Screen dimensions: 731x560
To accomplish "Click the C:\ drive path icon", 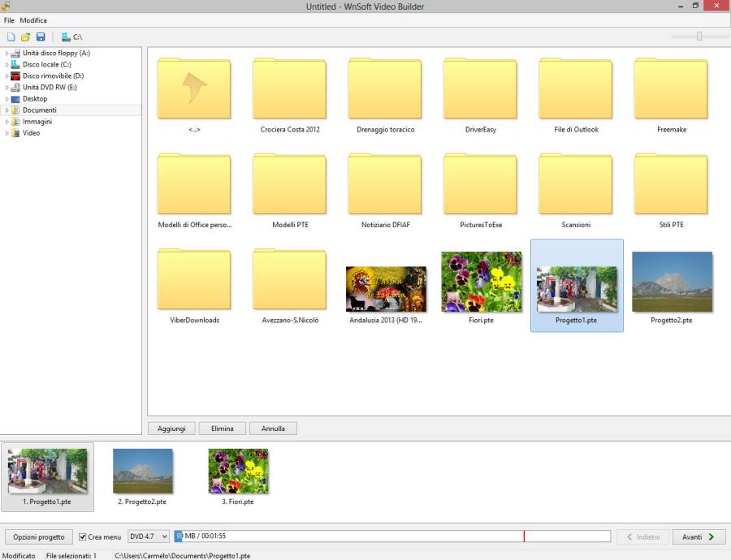I will (x=66, y=37).
